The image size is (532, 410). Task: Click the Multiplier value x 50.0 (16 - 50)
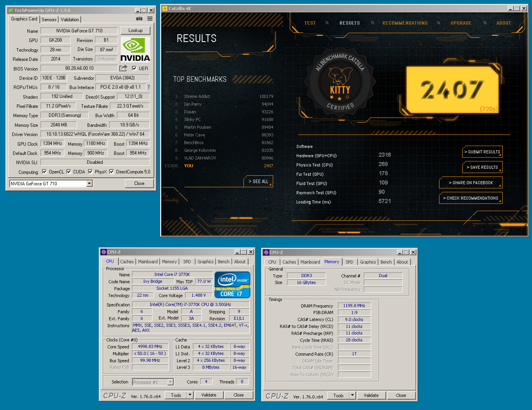coord(150,353)
